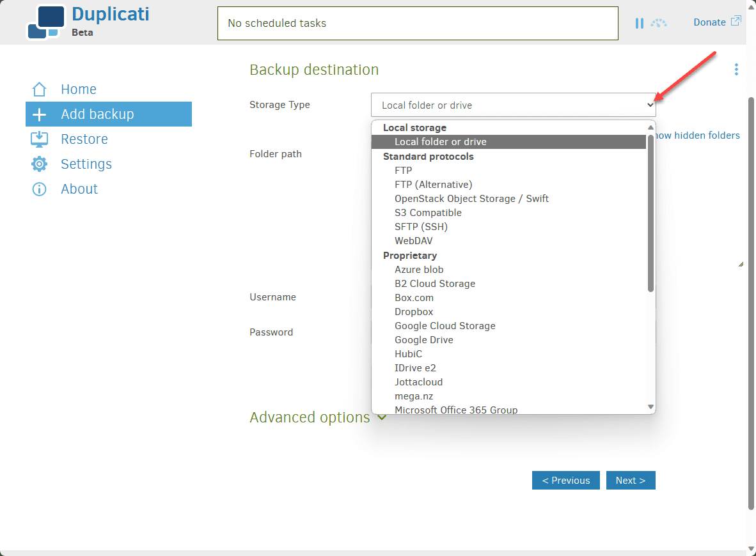
Task: Click the Donate link
Action: coord(709,22)
